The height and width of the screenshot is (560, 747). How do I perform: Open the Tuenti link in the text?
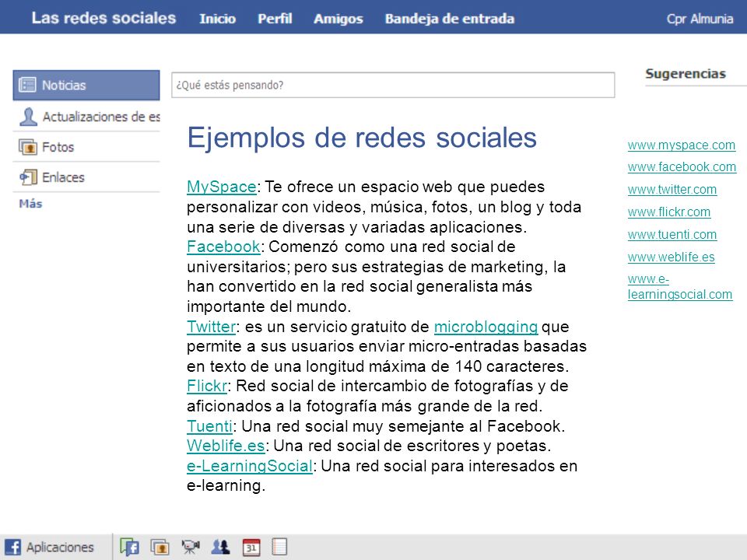(209, 425)
